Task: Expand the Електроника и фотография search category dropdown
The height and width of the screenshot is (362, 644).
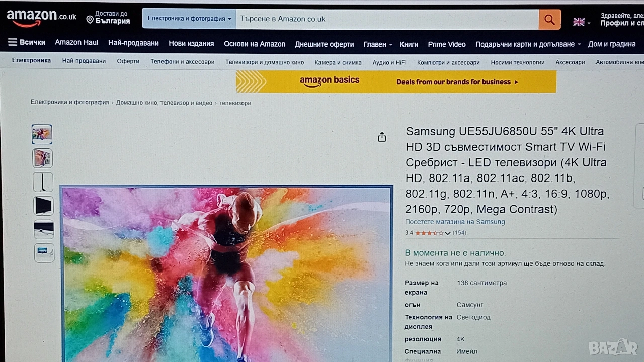Action: coord(189,19)
